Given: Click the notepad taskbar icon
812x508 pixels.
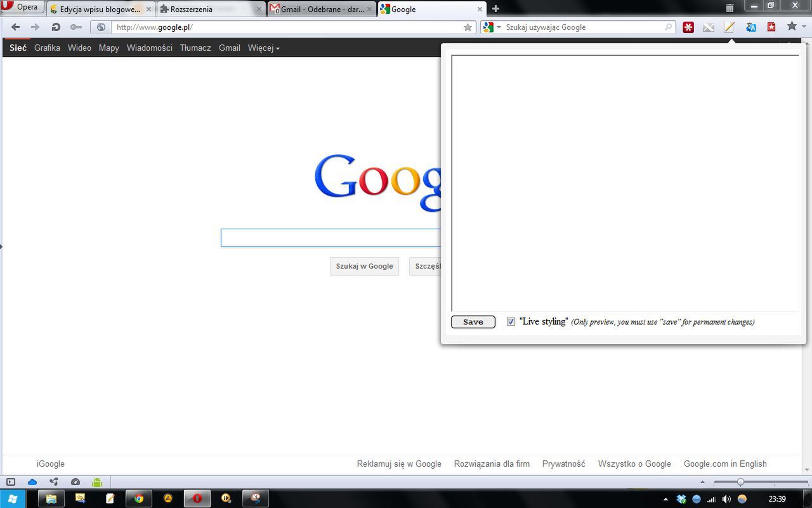Looking at the screenshot, I should (110, 498).
